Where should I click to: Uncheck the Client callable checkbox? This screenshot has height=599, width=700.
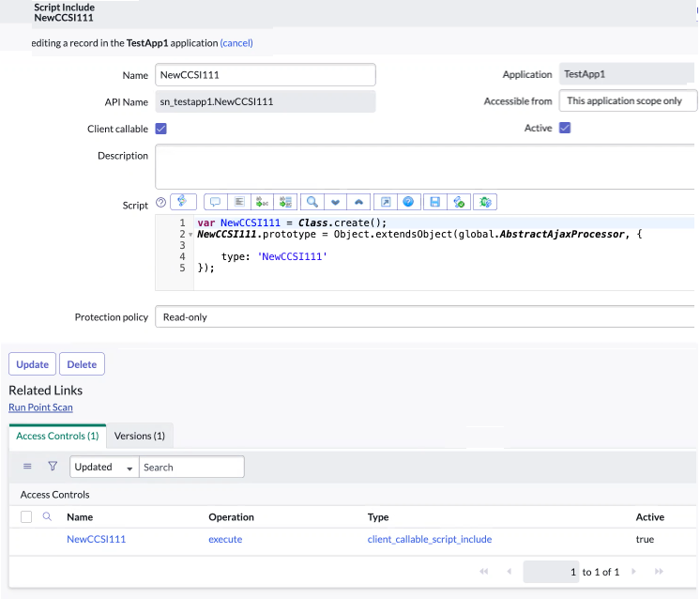(161, 129)
